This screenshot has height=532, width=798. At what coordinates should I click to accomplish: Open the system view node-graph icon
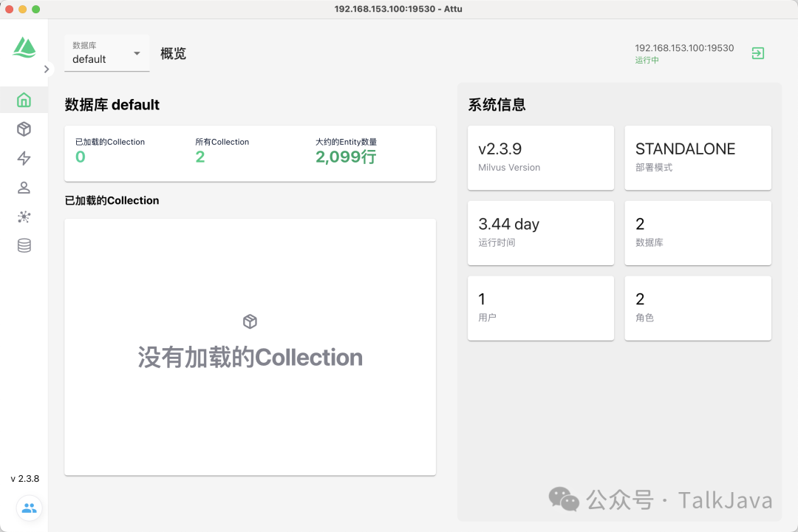(24, 216)
